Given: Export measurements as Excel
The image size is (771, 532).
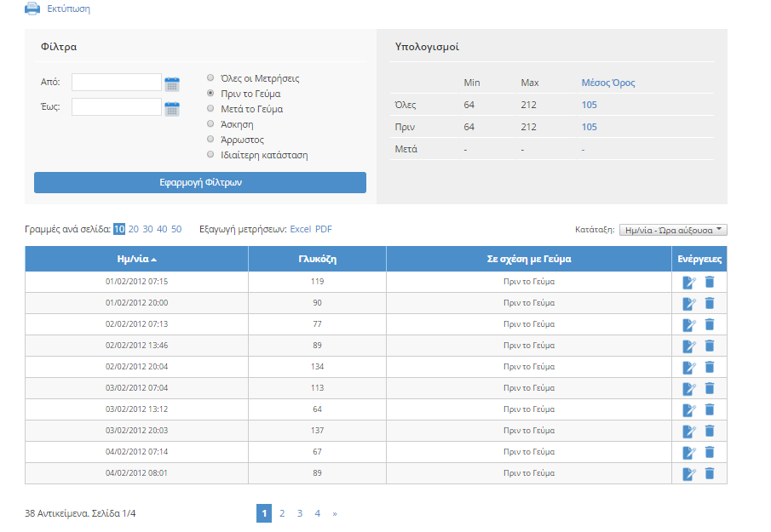Looking at the screenshot, I should 301,229.
